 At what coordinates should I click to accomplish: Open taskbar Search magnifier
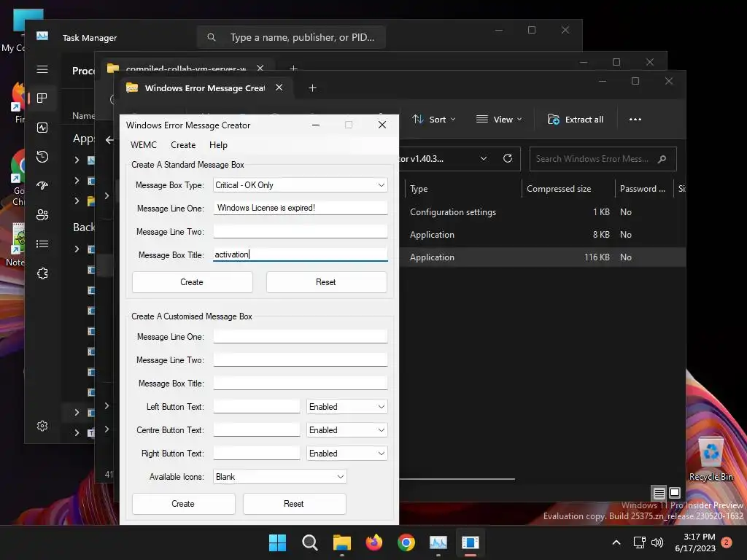point(309,542)
